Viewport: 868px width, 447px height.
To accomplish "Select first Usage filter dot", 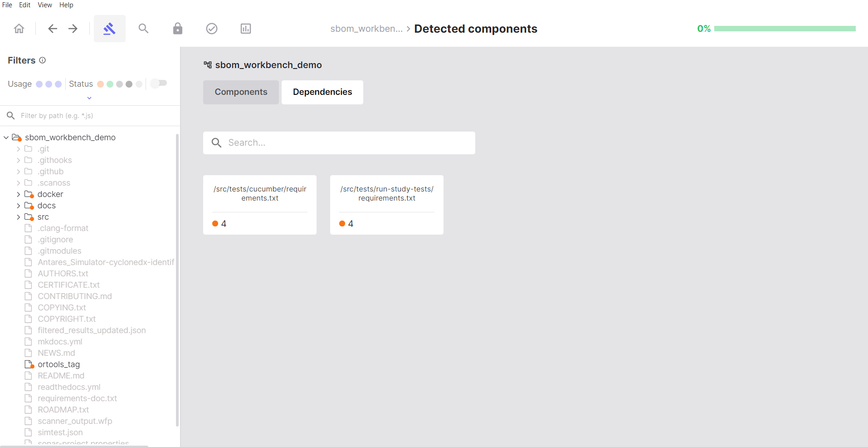I will pos(39,84).
